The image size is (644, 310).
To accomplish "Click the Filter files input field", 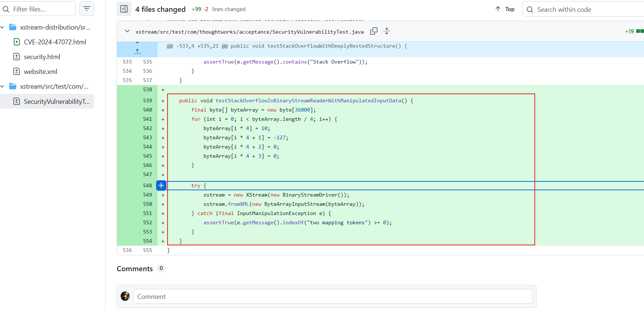I will click(38, 9).
